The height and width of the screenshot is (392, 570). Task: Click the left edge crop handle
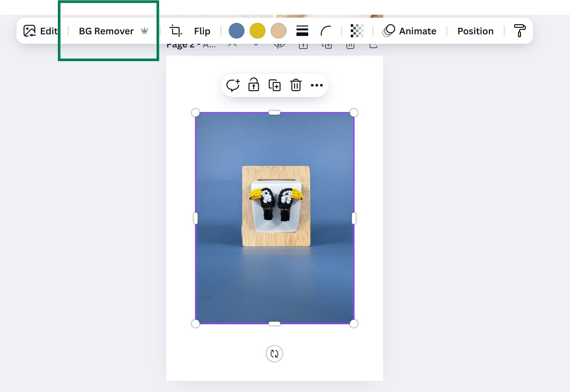click(x=195, y=218)
